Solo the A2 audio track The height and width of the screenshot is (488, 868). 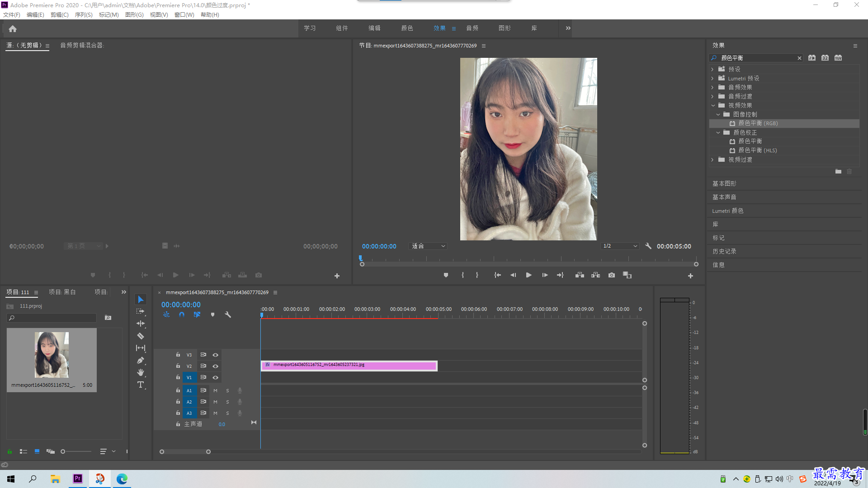[227, 402]
